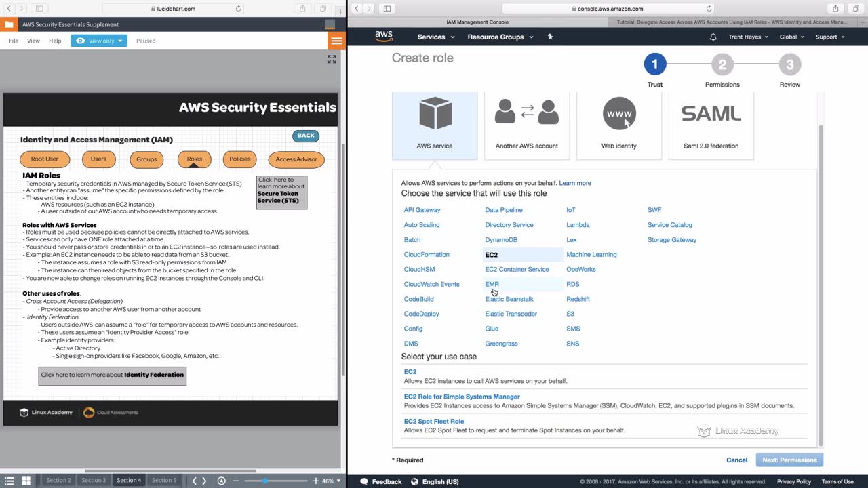Click the AWS logo home icon

(x=384, y=37)
